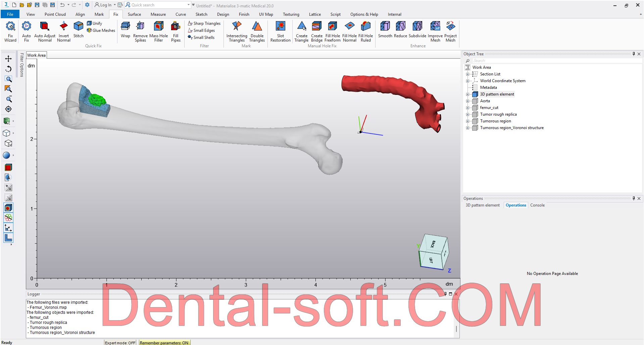This screenshot has height=345, width=644.
Task: Select the Smooth enhance tool
Action: point(385,30)
